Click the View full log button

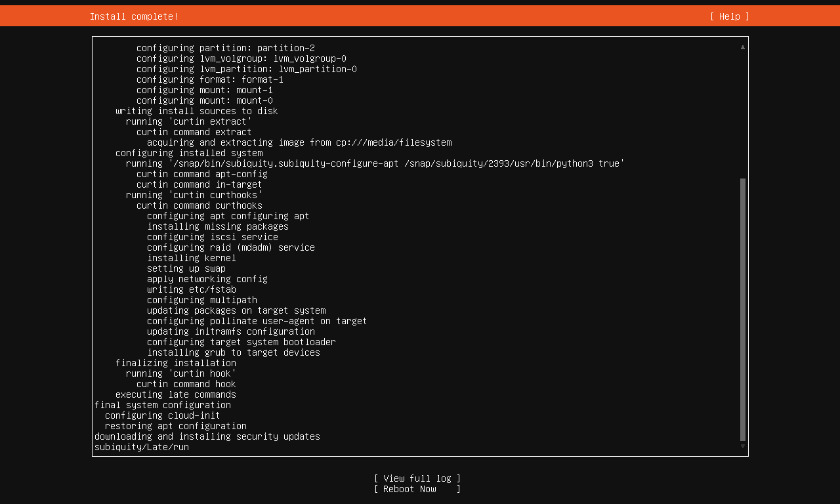[417, 478]
